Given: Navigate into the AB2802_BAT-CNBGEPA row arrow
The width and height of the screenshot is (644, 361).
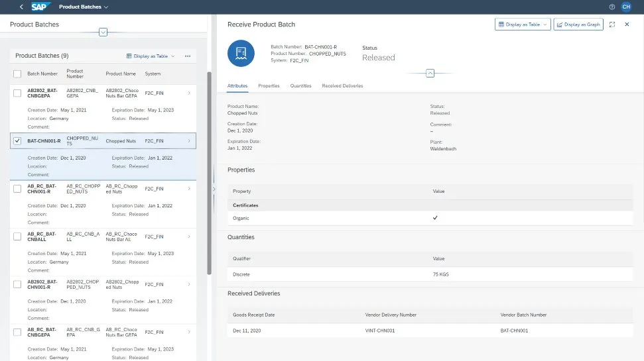Looking at the screenshot, I should 189,93.
